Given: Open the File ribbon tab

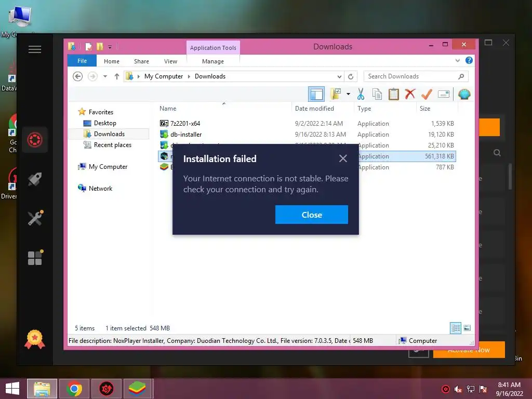Looking at the screenshot, I should pyautogui.click(x=82, y=61).
